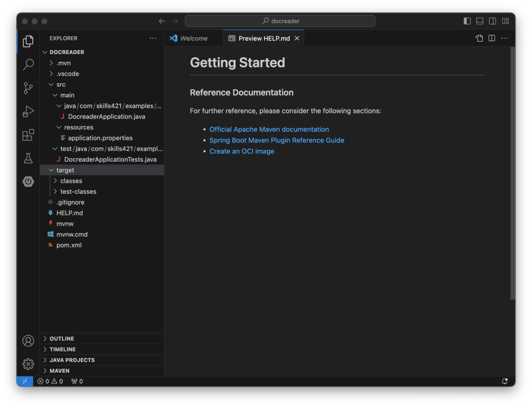
Task: Open Official Apache Maven documentation link
Action: click(x=269, y=129)
